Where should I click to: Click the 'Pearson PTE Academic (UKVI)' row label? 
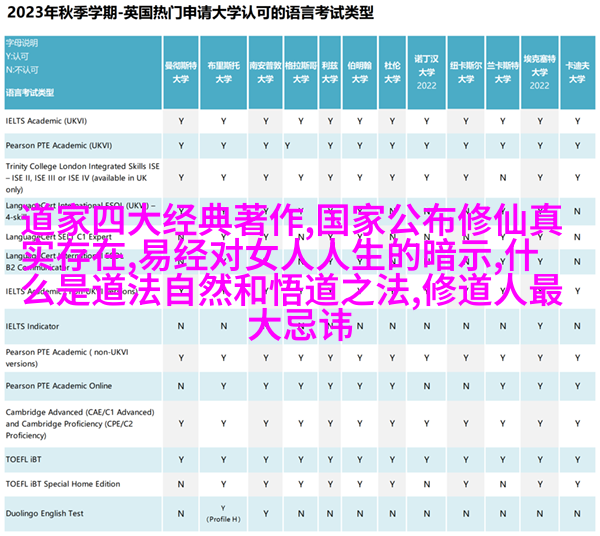click(59, 145)
